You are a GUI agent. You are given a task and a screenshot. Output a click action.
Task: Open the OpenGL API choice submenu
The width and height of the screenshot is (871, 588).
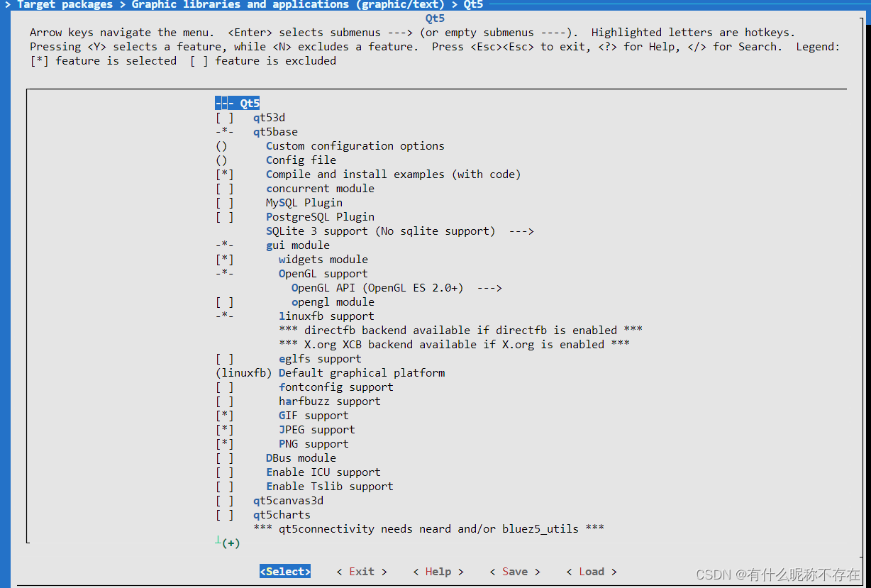click(x=396, y=288)
